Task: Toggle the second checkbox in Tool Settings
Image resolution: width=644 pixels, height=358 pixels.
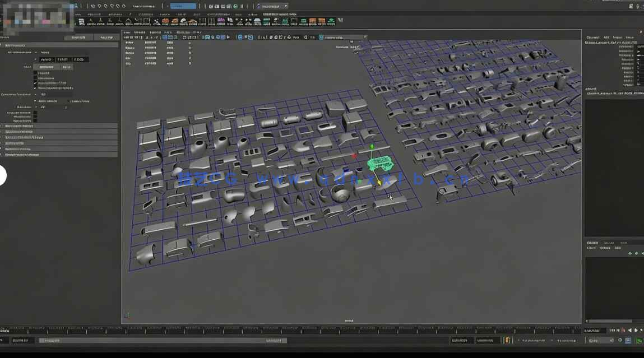Action: [35, 78]
